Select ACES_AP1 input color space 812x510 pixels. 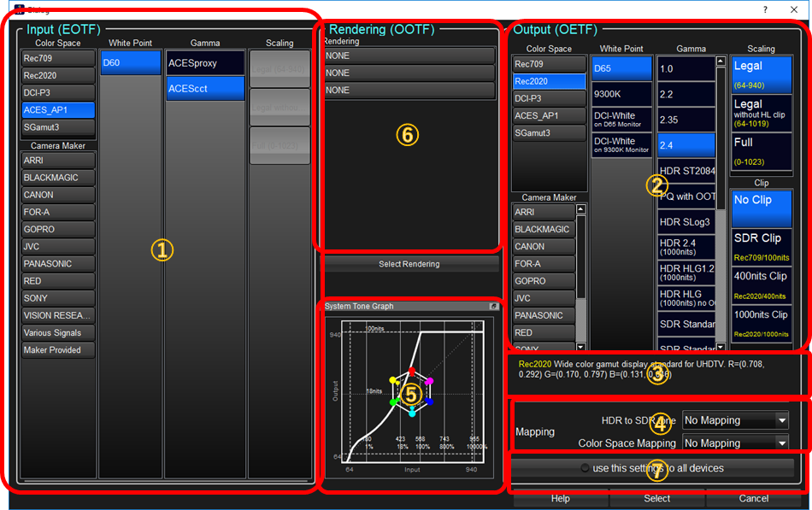(58, 109)
